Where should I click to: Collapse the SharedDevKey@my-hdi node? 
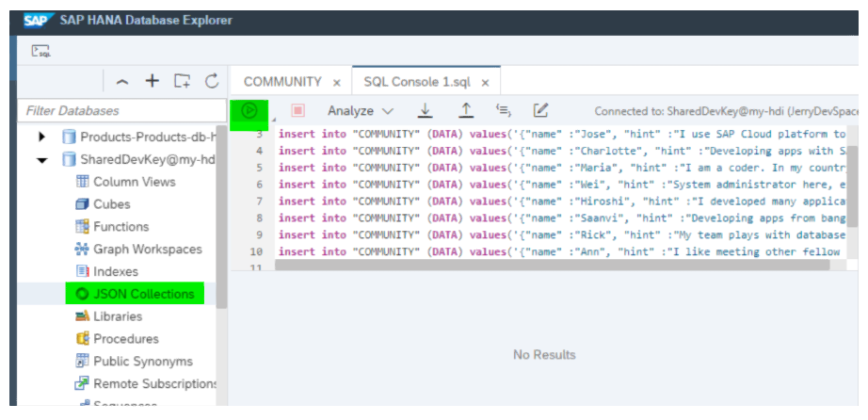[x=41, y=160]
